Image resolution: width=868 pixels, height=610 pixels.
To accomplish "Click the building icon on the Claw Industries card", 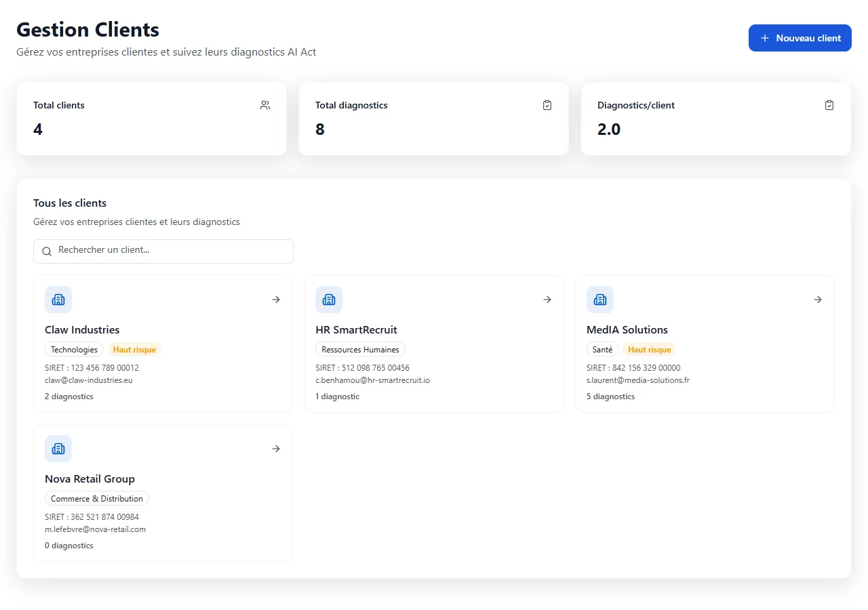I will (58, 300).
